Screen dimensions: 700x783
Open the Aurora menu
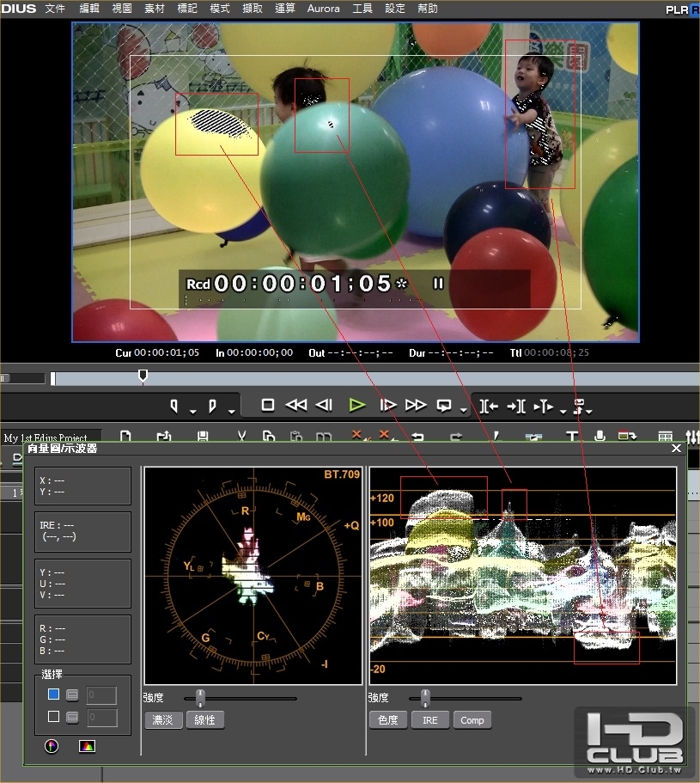pyautogui.click(x=323, y=9)
